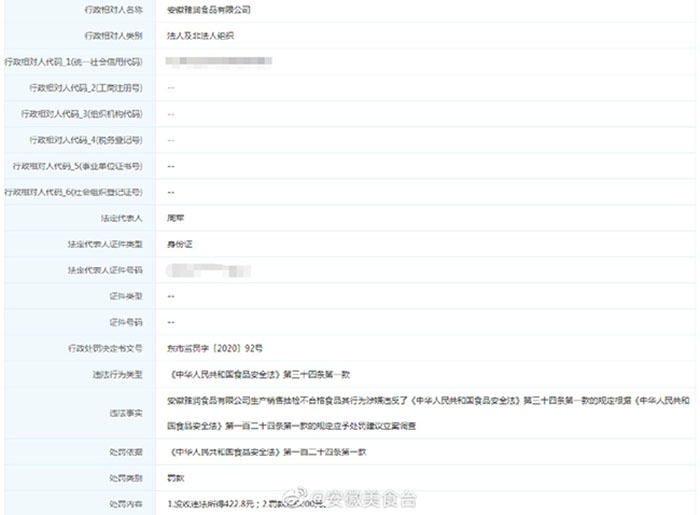Image resolution: width=700 pixels, height=515 pixels.
Task: Click the first line of 违法事实 description
Action: tap(429, 400)
